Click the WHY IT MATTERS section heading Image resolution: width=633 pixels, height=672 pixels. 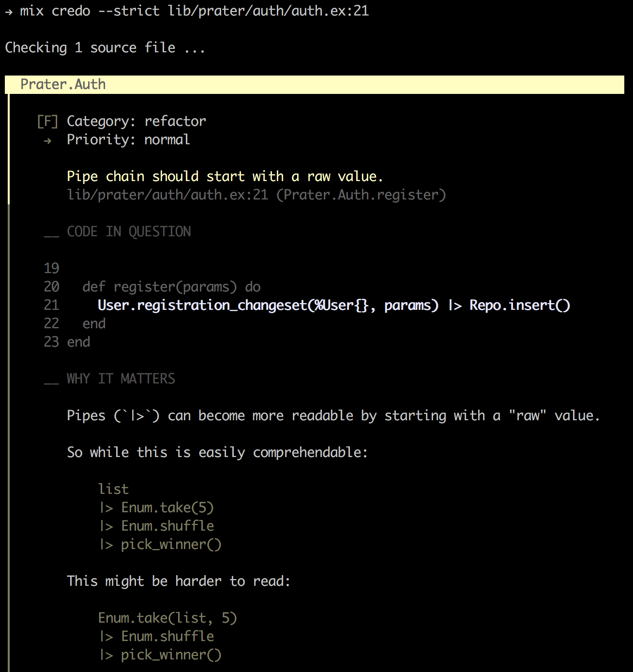point(121,379)
